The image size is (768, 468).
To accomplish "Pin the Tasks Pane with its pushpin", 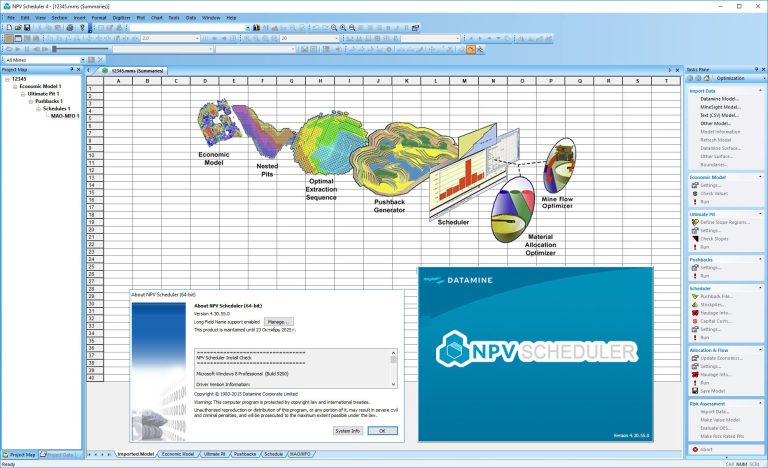I will click(756, 70).
